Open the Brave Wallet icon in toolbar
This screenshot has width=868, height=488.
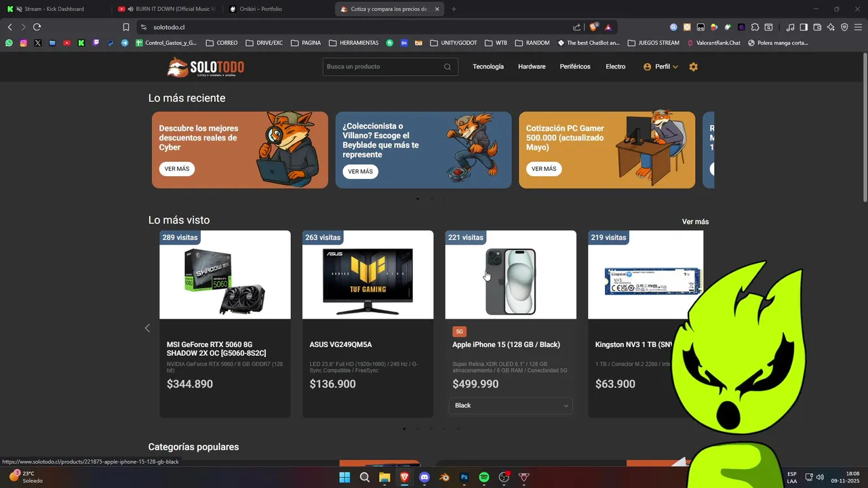817,27
